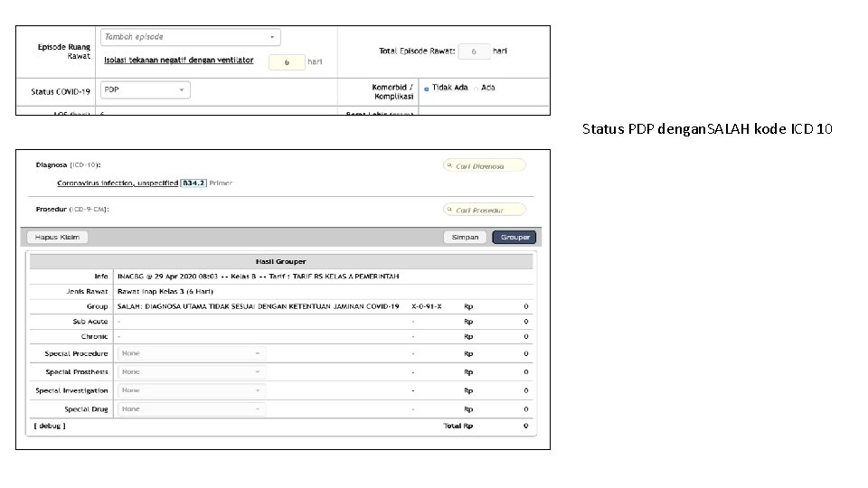868x488 pixels.
Task: Click the SALAH: DIAGNOSA UTAMA group message
Action: [258, 306]
